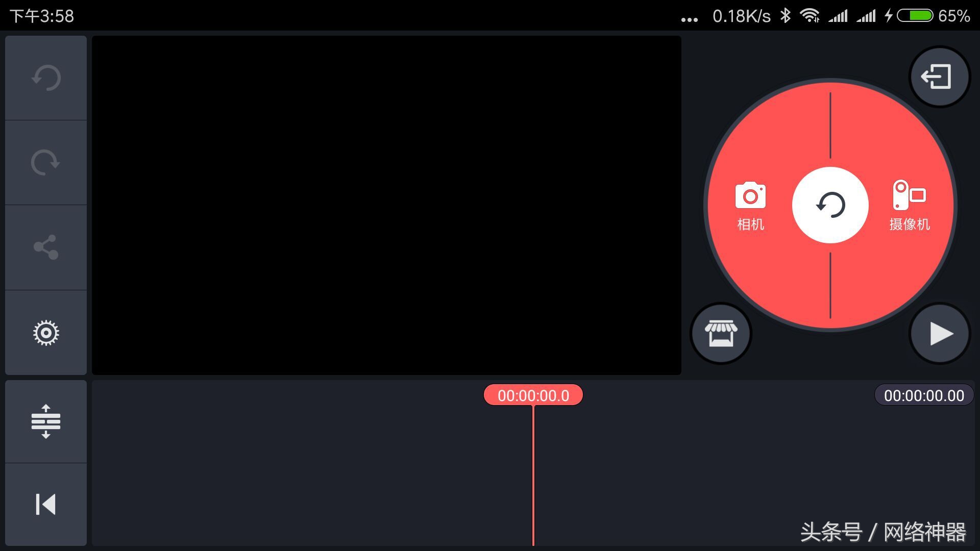Tap the red playhead line
980x551 pixels.
coord(533,474)
